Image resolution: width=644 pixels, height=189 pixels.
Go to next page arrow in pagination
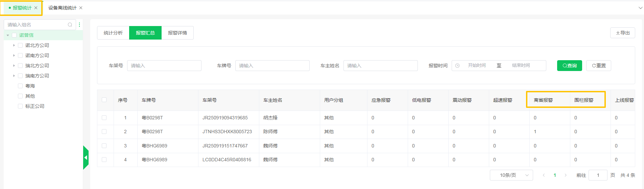point(566,175)
